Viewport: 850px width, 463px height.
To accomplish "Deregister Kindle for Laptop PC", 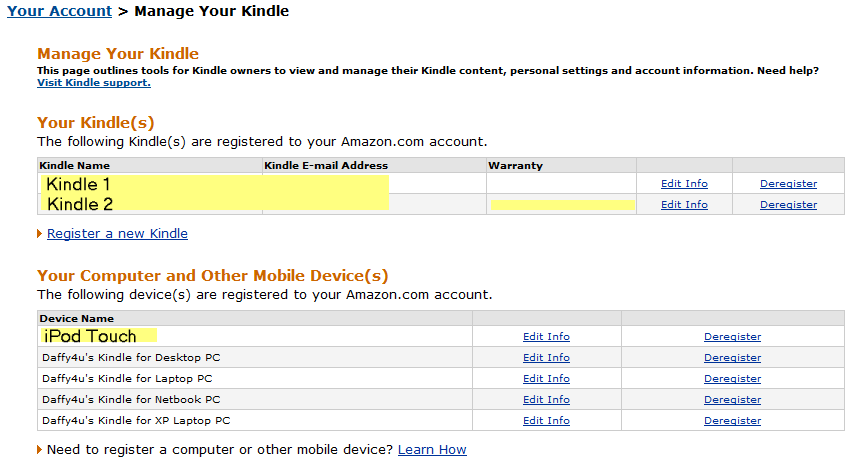I will (732, 379).
